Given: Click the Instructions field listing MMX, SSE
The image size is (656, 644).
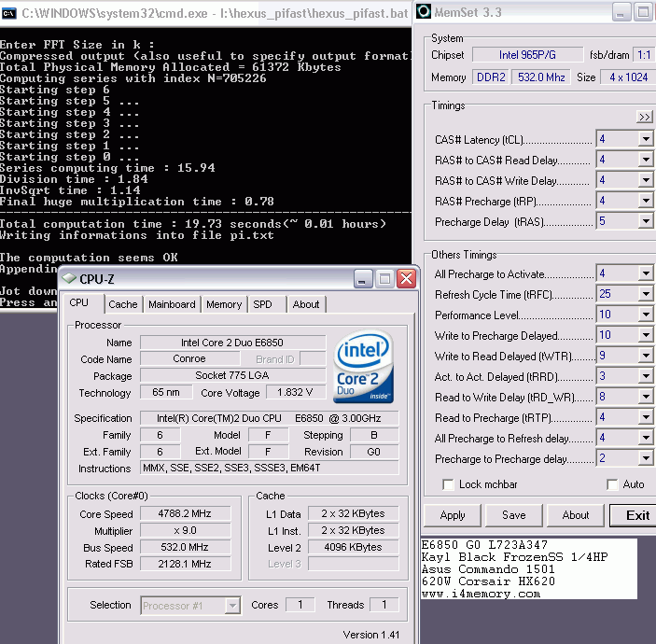Looking at the screenshot, I should [x=269, y=468].
